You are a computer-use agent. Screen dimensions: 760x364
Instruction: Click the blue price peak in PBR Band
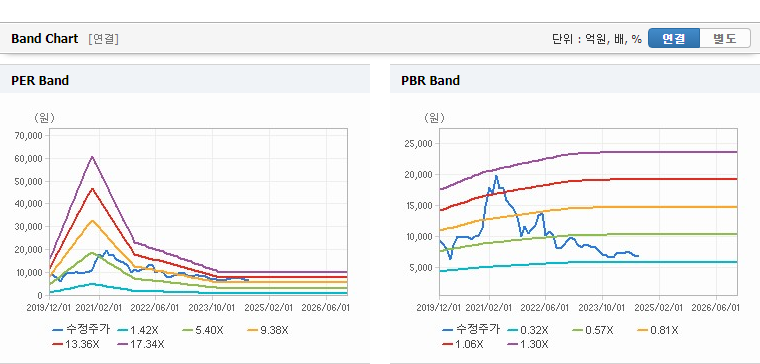pyautogui.click(x=496, y=176)
